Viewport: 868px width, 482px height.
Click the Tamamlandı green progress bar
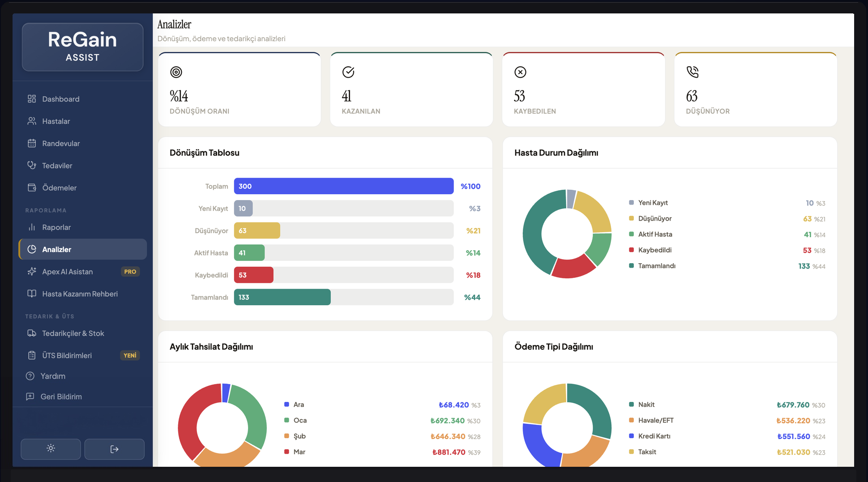282,297
